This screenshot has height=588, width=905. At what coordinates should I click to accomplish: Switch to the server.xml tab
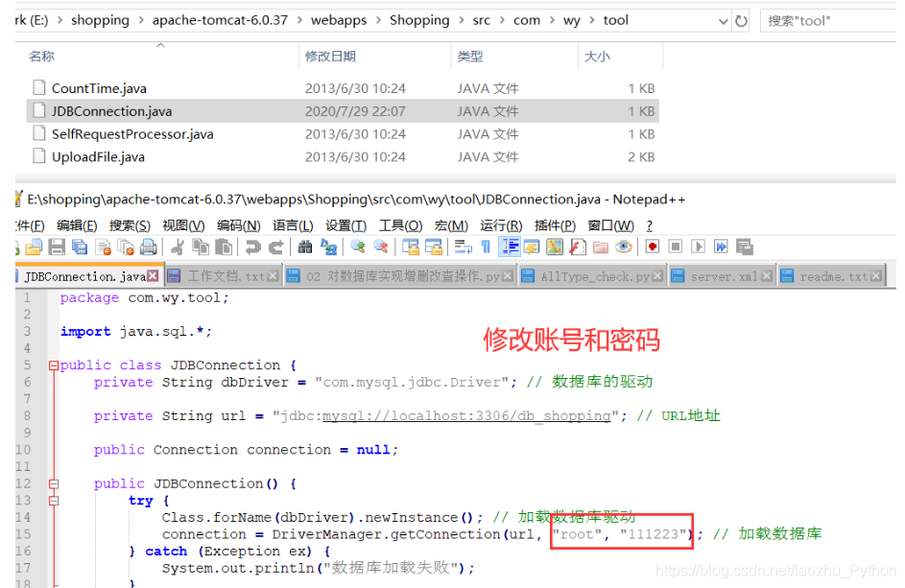pos(722,276)
